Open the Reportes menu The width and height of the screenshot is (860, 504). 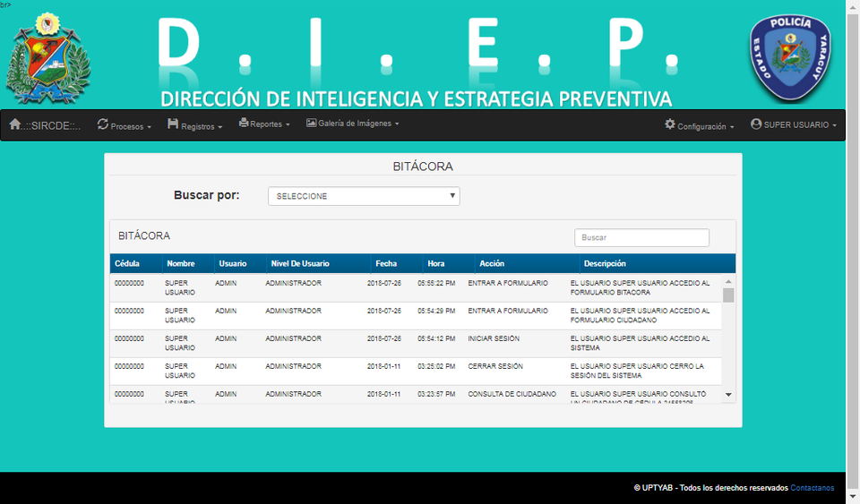(264, 124)
